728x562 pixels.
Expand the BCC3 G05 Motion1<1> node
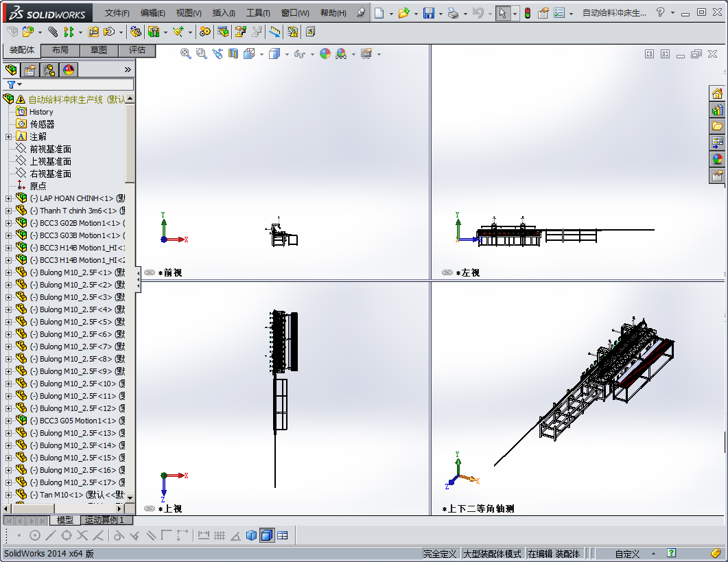tap(8, 421)
